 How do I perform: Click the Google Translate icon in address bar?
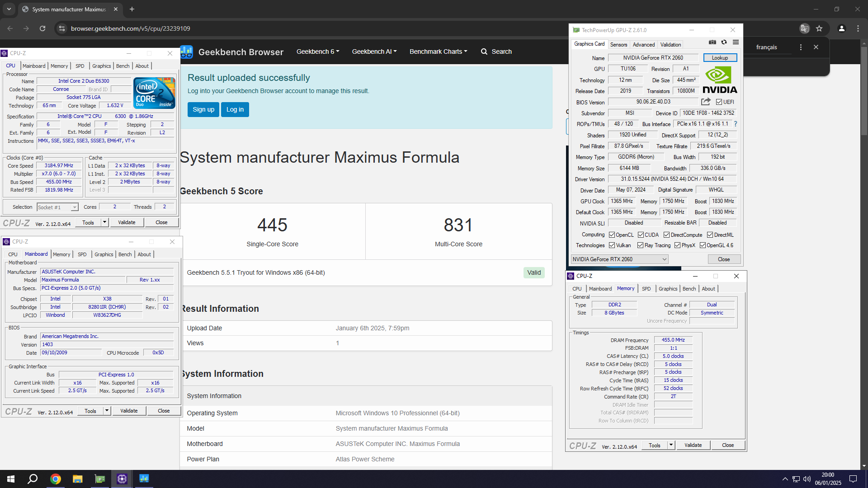[804, 28]
